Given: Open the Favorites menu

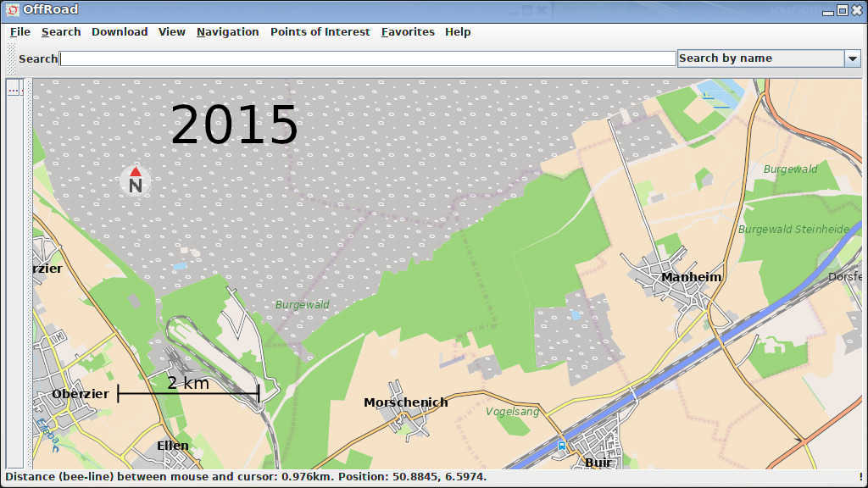Looking at the screenshot, I should coord(407,32).
